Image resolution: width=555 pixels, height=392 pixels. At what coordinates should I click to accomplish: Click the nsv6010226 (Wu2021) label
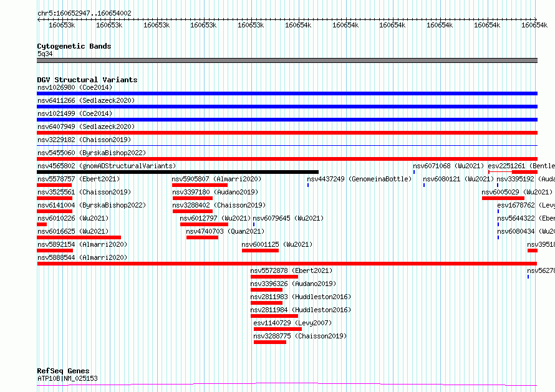tap(73, 218)
